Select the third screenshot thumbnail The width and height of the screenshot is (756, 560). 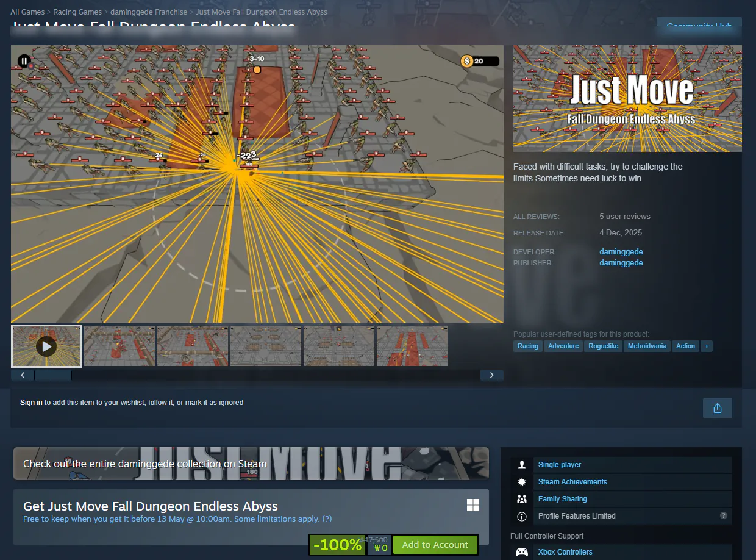click(193, 346)
